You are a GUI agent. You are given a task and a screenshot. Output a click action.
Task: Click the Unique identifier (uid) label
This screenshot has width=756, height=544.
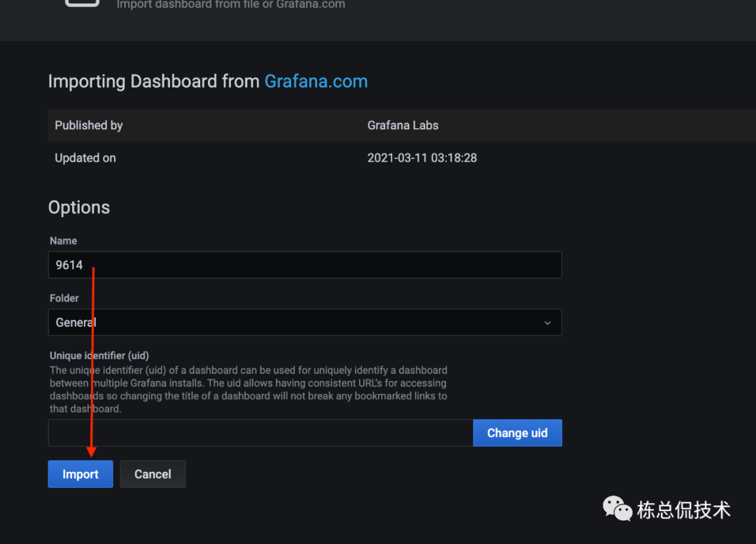click(99, 356)
